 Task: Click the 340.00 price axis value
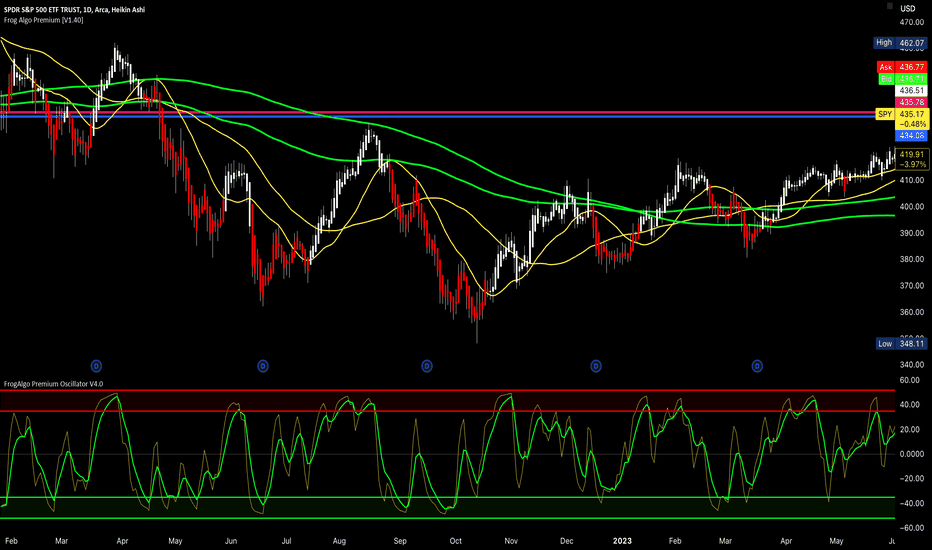point(912,365)
